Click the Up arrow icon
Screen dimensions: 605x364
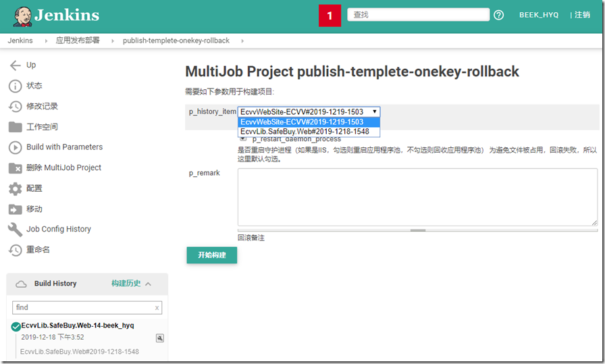(x=15, y=66)
